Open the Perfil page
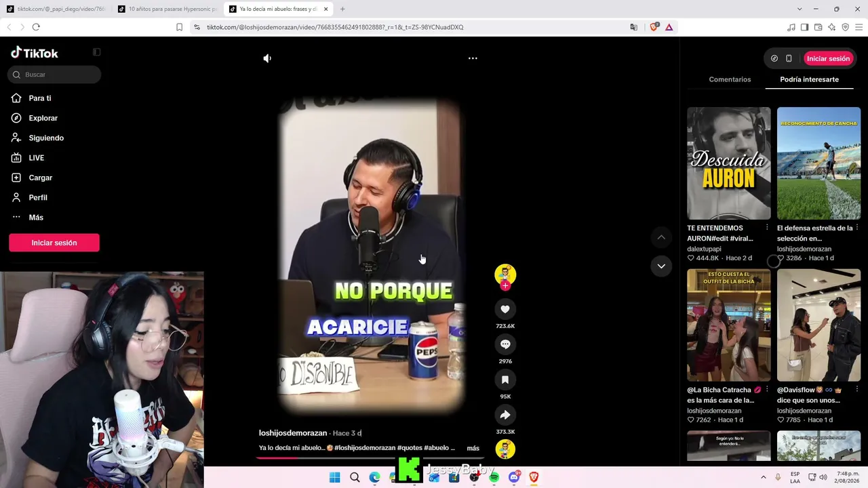The image size is (868, 488). (29, 197)
